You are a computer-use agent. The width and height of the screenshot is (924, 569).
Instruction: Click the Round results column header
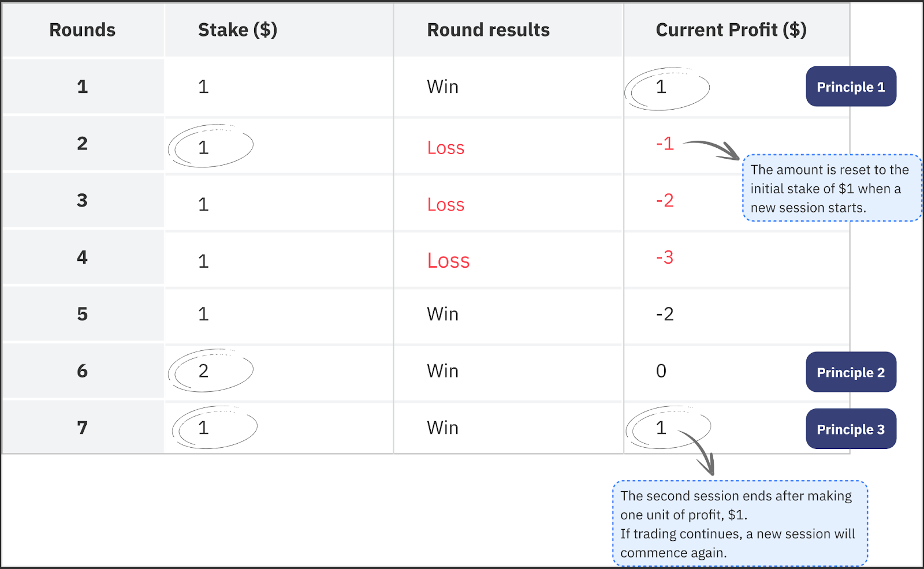[488, 30]
